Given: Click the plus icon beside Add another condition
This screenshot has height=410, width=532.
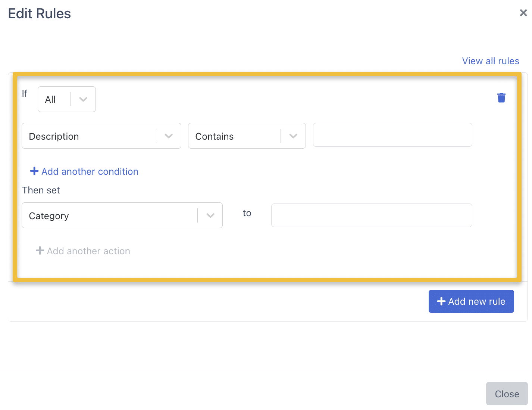Looking at the screenshot, I should [x=34, y=171].
